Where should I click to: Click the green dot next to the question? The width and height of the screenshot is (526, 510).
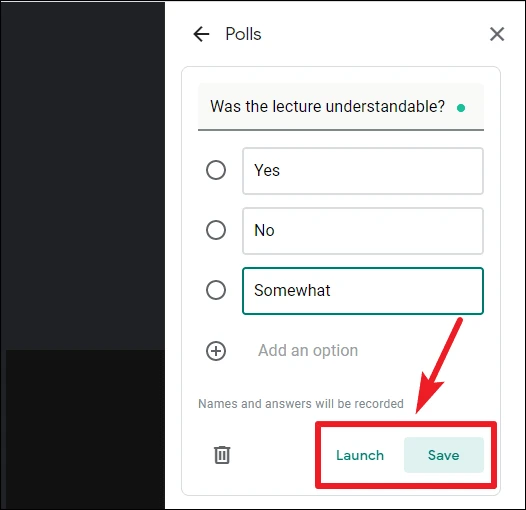(x=461, y=108)
